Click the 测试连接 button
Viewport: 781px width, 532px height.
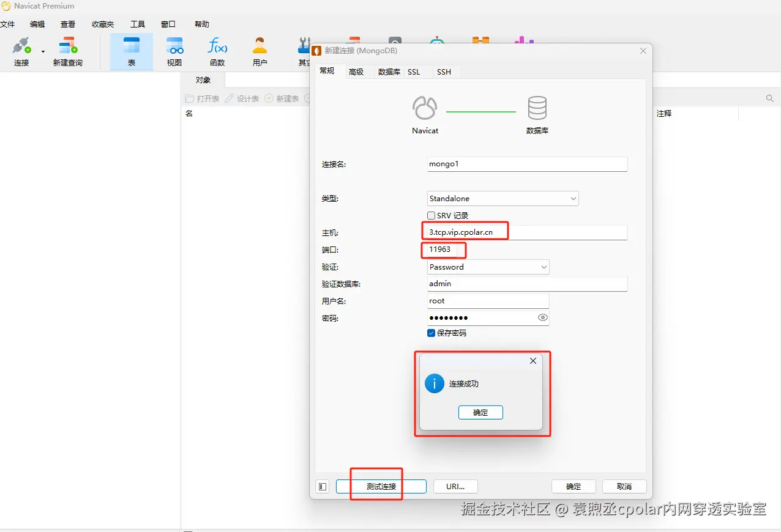[381, 487]
